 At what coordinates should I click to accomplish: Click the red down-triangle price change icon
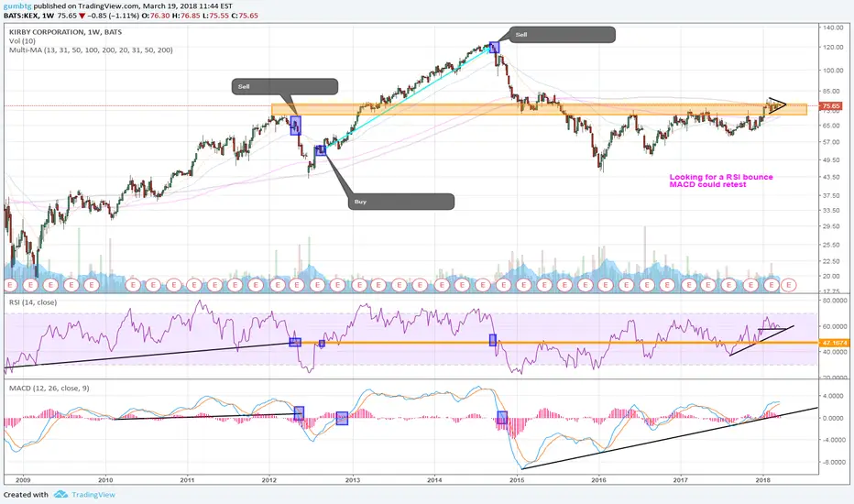point(82,16)
